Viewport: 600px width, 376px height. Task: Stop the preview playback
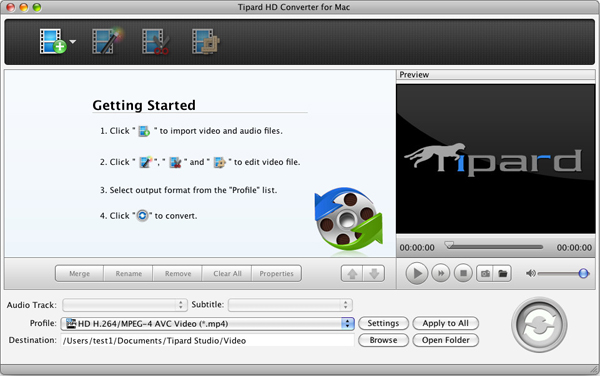[463, 273]
